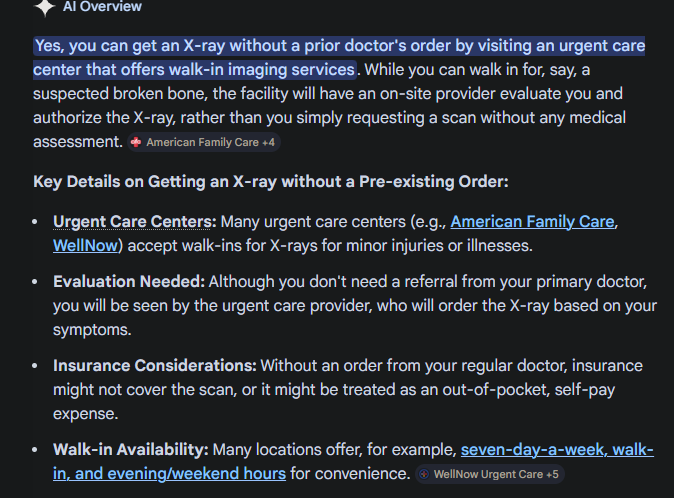Open the American Family Care +4 sources chip
Image resolution: width=674 pixels, height=498 pixels.
[204, 143]
